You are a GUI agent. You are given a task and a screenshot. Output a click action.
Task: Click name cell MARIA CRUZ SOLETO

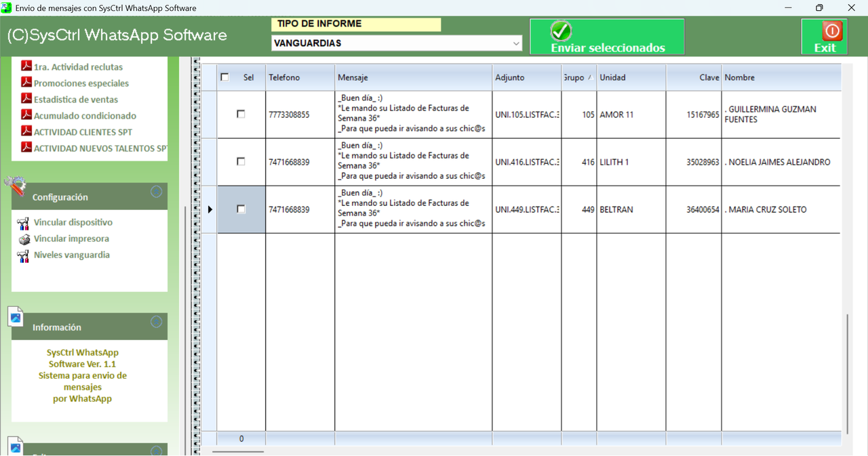pyautogui.click(x=781, y=209)
